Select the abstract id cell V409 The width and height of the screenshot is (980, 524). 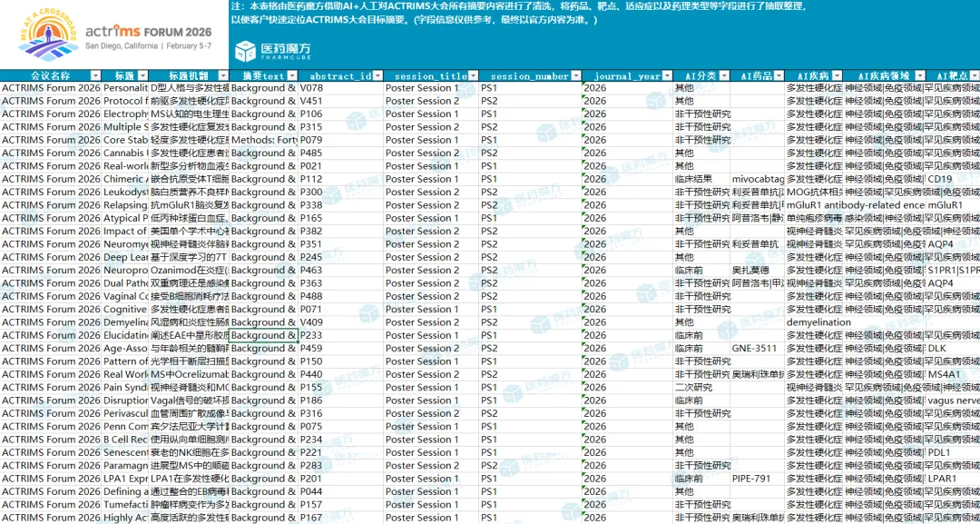click(x=340, y=322)
